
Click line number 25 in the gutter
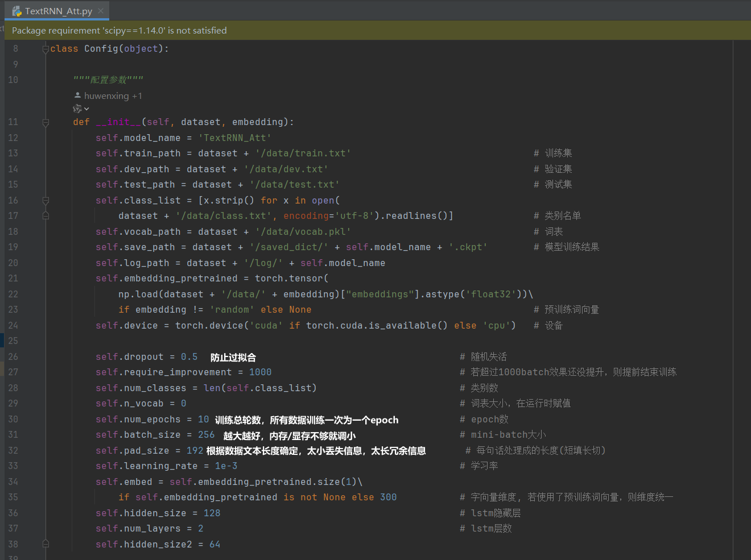[x=13, y=341]
